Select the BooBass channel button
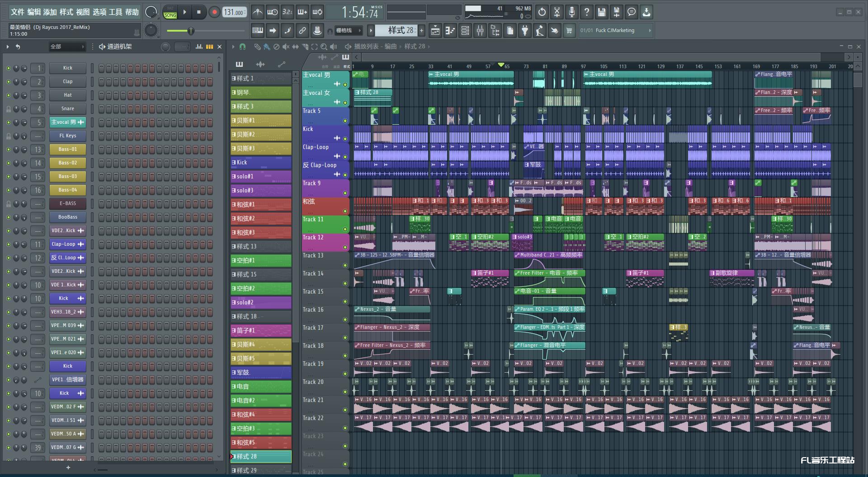Viewport: 868px width, 477px height. (x=67, y=217)
